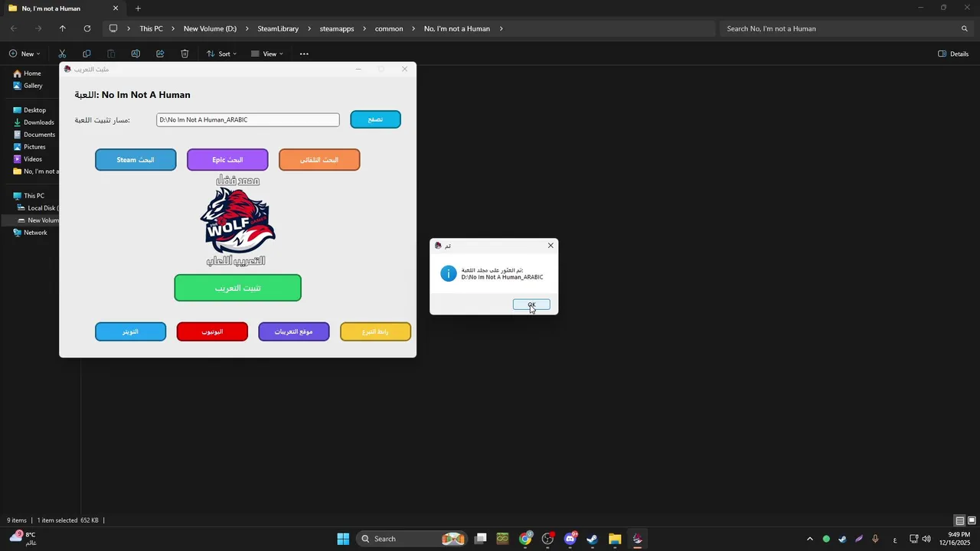Expand chevron after SteamLibrary breadcrumb
The width and height of the screenshot is (980, 551).
click(x=309, y=28)
